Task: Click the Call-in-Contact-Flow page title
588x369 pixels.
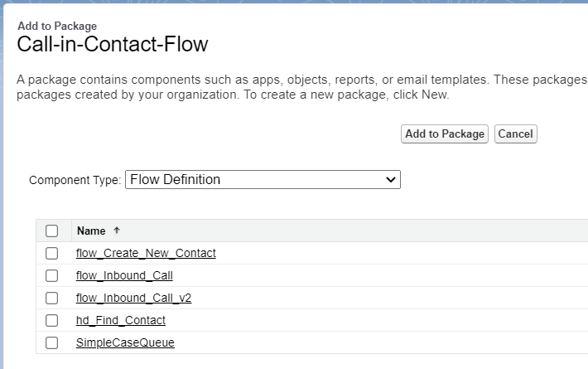Action: pos(113,44)
